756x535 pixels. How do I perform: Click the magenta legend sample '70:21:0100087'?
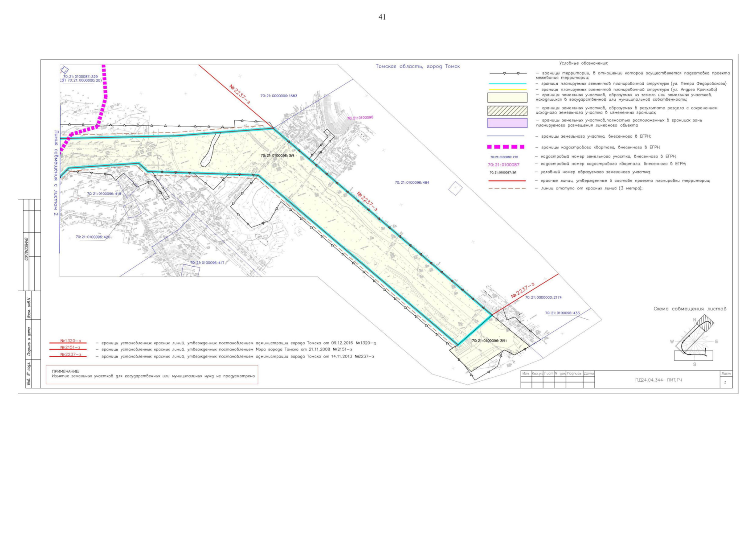503,165
